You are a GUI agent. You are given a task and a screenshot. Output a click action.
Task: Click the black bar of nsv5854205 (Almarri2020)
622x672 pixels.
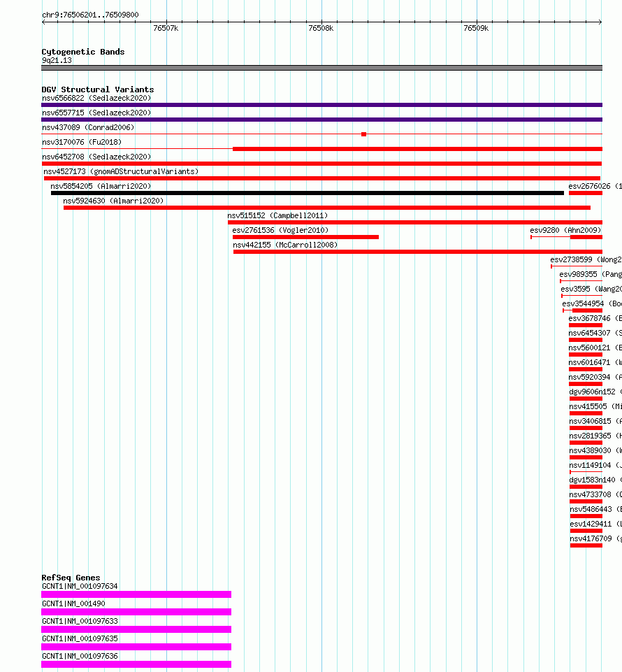click(x=307, y=193)
